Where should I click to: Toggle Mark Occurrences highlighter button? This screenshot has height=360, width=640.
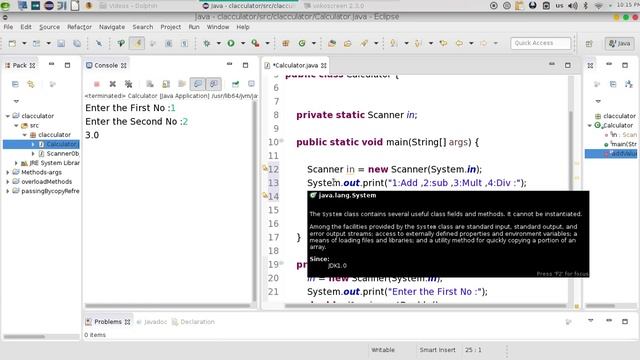click(x=137, y=43)
